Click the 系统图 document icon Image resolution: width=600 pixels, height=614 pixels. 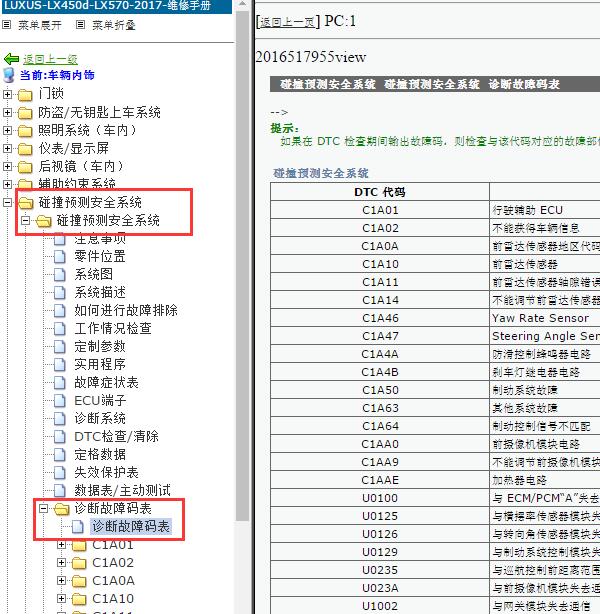[60, 275]
